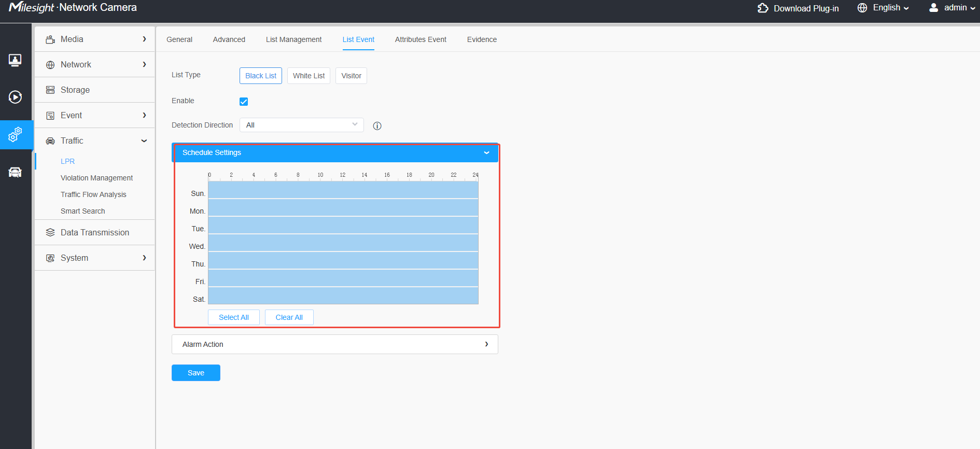The height and width of the screenshot is (449, 980).
Task: Select Visitor list type
Action: 351,76
